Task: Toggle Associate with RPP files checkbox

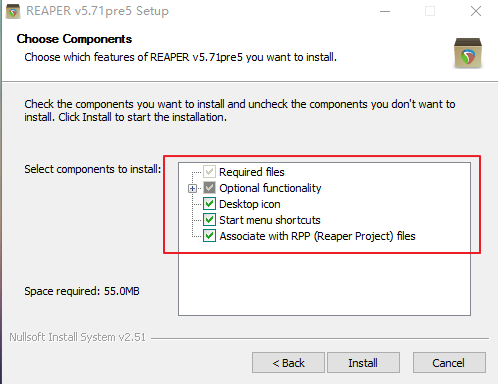Action: [x=209, y=236]
